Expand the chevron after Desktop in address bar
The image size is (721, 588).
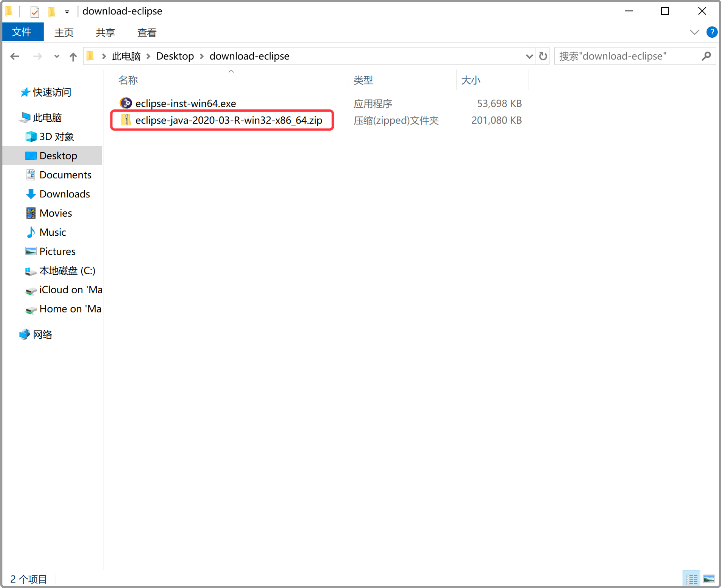pyautogui.click(x=202, y=56)
